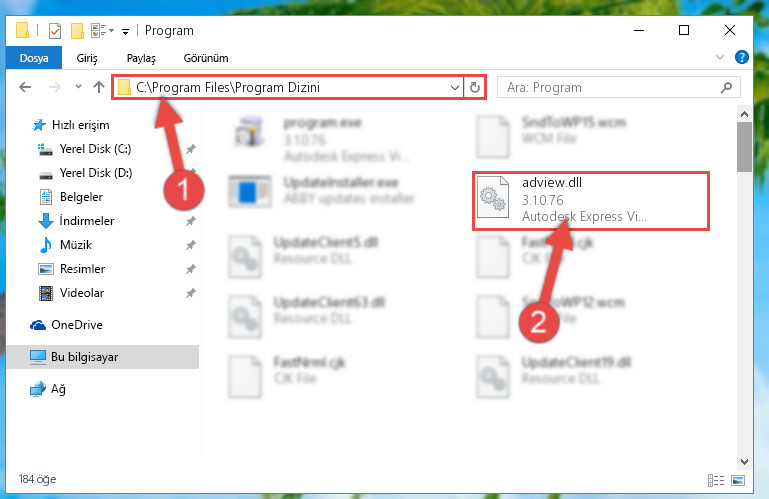Go back with the left arrow

click(x=25, y=87)
